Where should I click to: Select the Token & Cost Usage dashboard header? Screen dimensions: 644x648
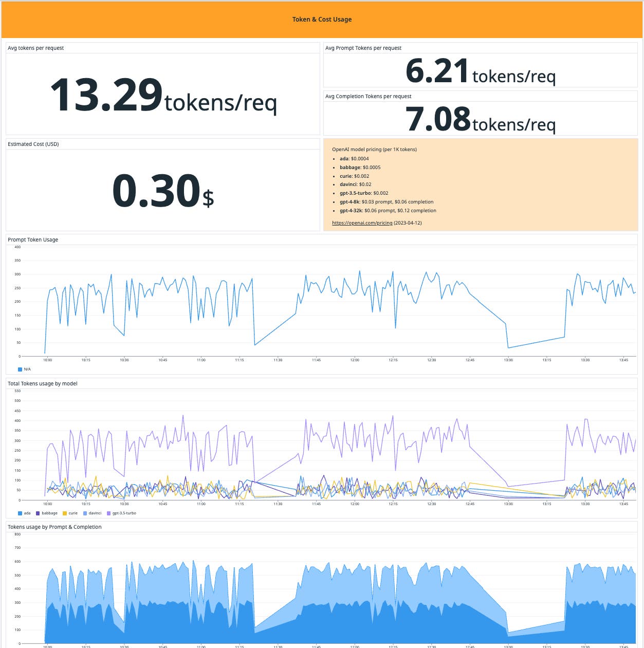(322, 19)
